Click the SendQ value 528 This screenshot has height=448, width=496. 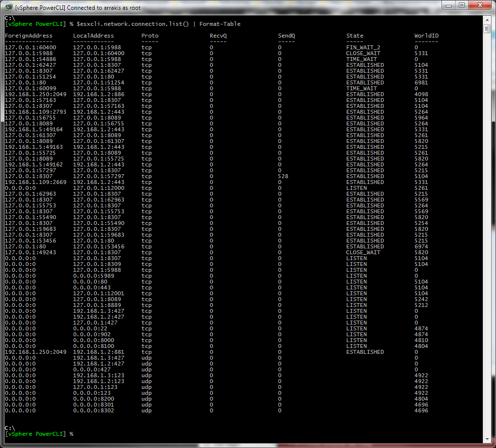pos(282,176)
